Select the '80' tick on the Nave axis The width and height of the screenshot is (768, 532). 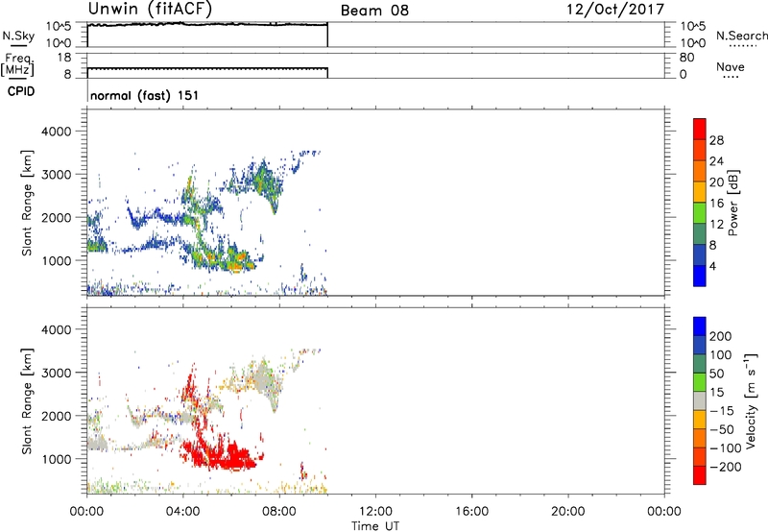[686, 58]
